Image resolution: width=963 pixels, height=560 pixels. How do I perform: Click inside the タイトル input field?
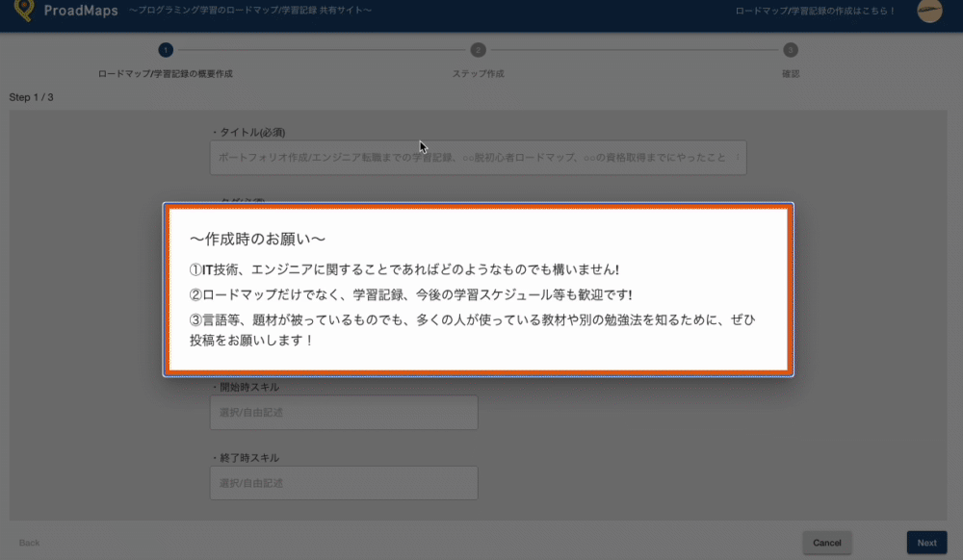pos(478,158)
